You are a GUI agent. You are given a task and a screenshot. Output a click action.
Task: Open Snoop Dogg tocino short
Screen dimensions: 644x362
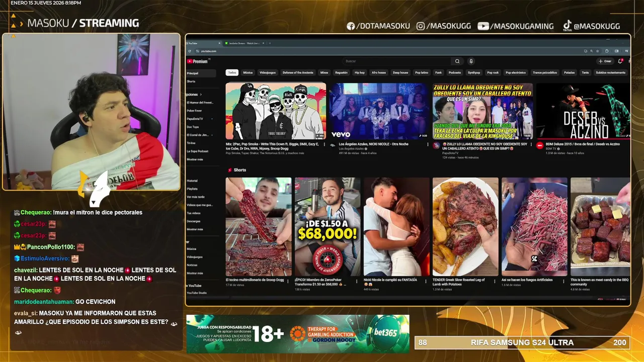coord(259,227)
